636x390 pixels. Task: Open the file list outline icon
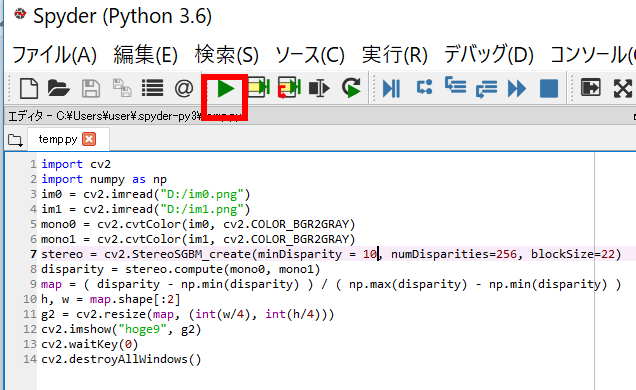click(x=153, y=88)
